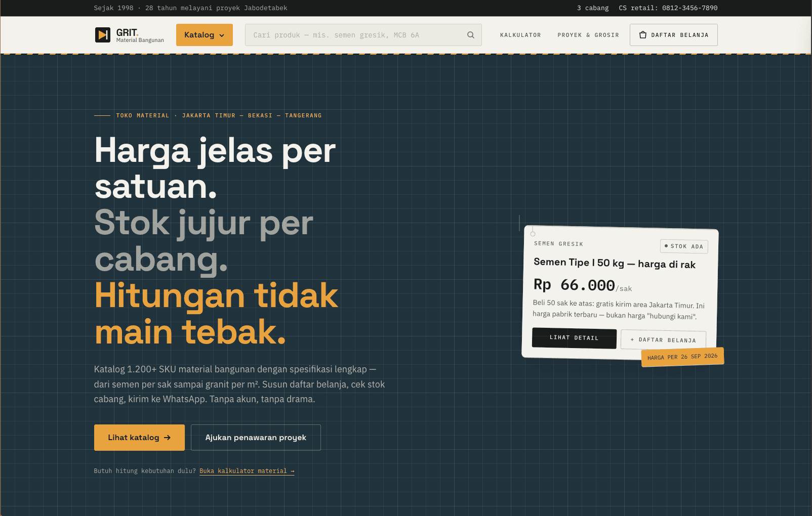Click the shopping bag icon in header
Screen dimensions: 812x516
click(643, 35)
